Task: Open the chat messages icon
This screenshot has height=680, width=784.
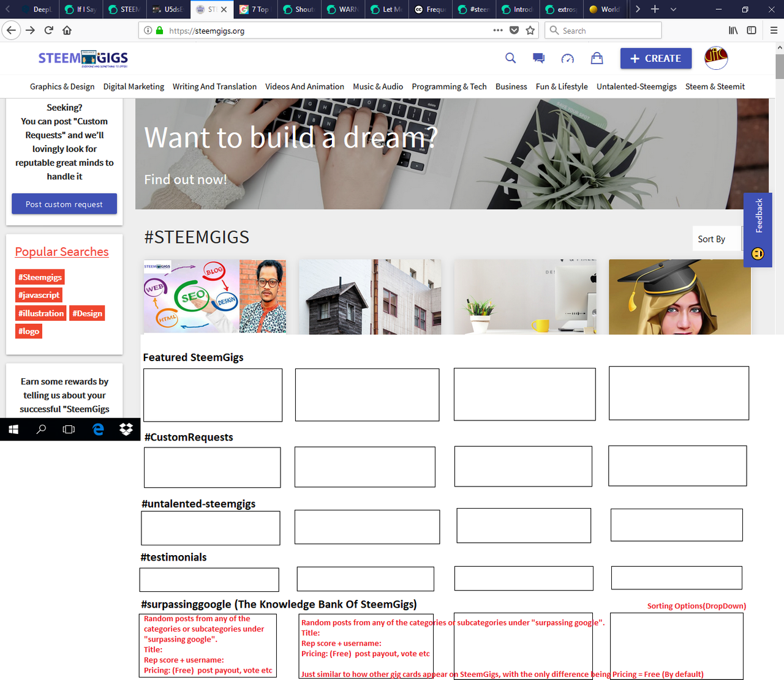Action: tap(539, 58)
